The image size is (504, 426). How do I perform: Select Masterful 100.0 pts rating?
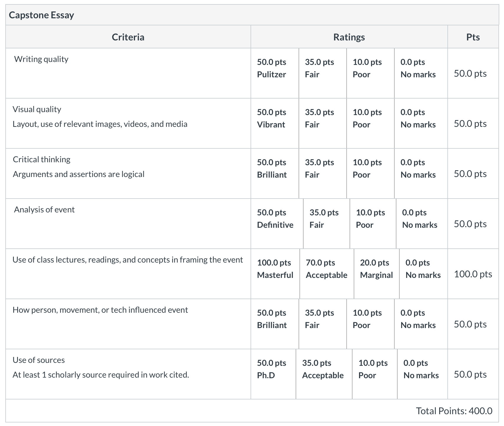(275, 274)
